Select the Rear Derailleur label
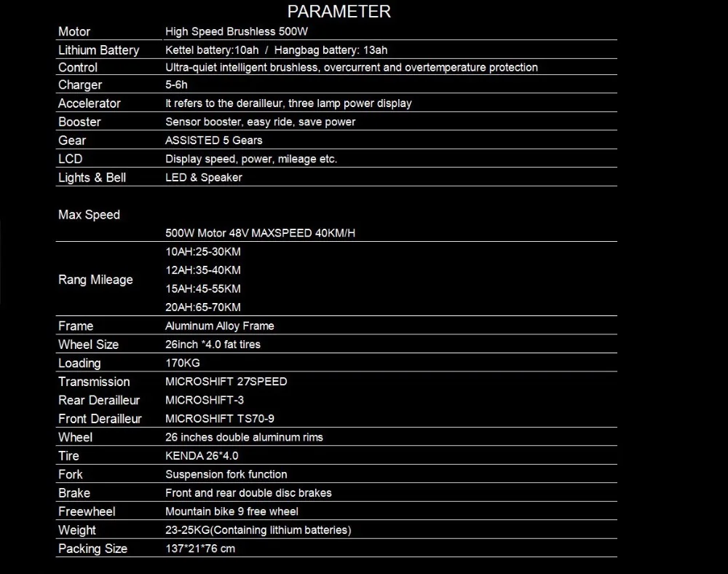The width and height of the screenshot is (728, 574). coord(99,401)
